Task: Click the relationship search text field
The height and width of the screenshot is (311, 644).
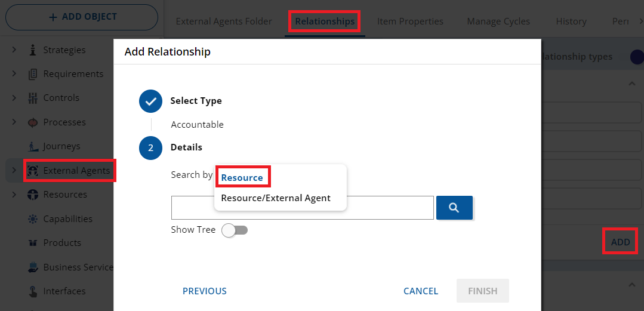Action: 302,208
